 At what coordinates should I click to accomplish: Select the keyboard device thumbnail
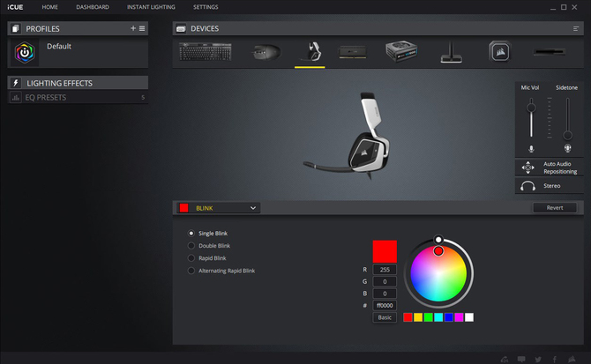pyautogui.click(x=206, y=52)
